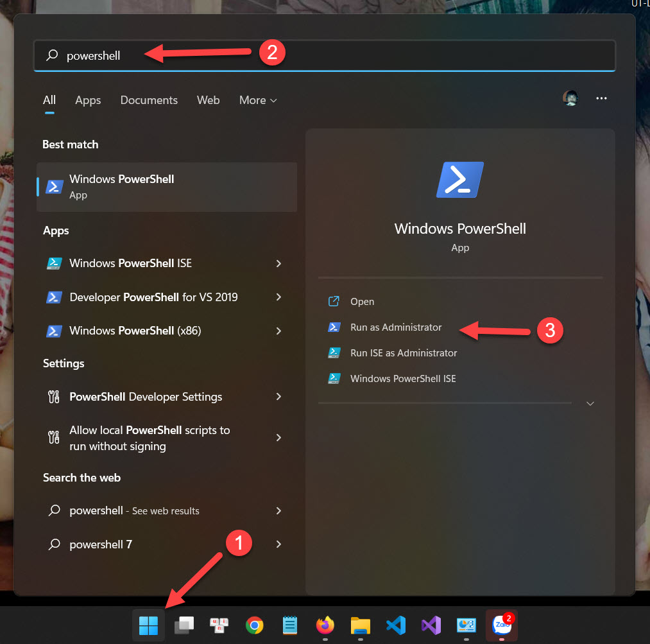Image resolution: width=650 pixels, height=644 pixels.
Task: Expand the More search filter dropdown
Action: click(257, 100)
